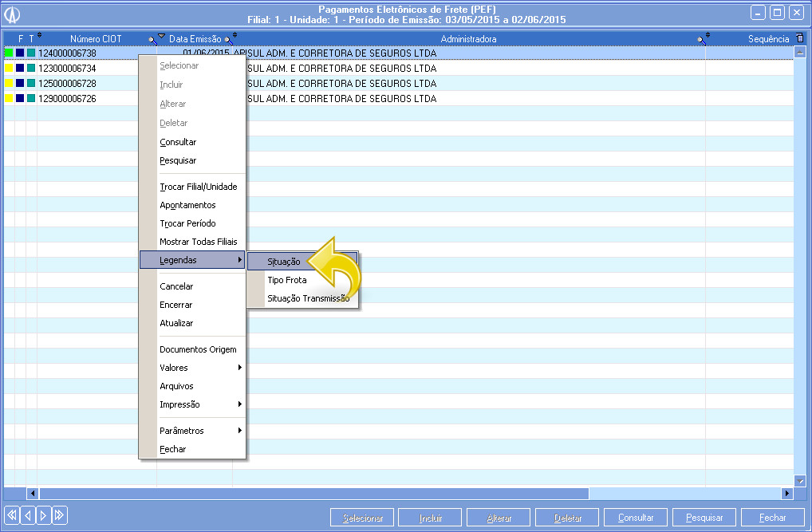Click the horizontal scrollbar right arrow
This screenshot has width=812, height=532.
tap(787, 494)
